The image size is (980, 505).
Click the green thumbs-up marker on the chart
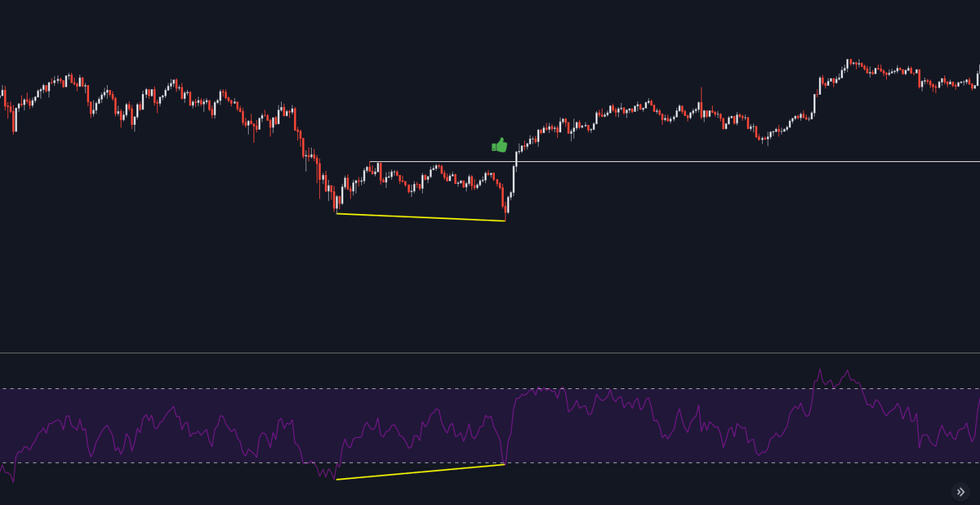pyautogui.click(x=499, y=145)
